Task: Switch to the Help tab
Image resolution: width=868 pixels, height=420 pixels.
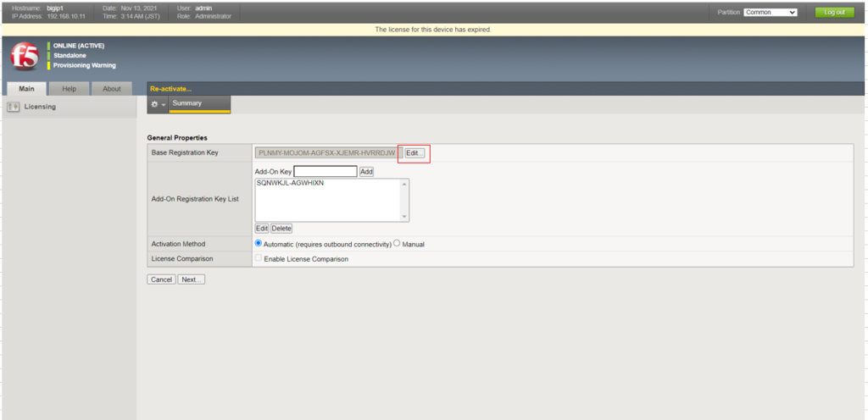Action: click(x=69, y=88)
